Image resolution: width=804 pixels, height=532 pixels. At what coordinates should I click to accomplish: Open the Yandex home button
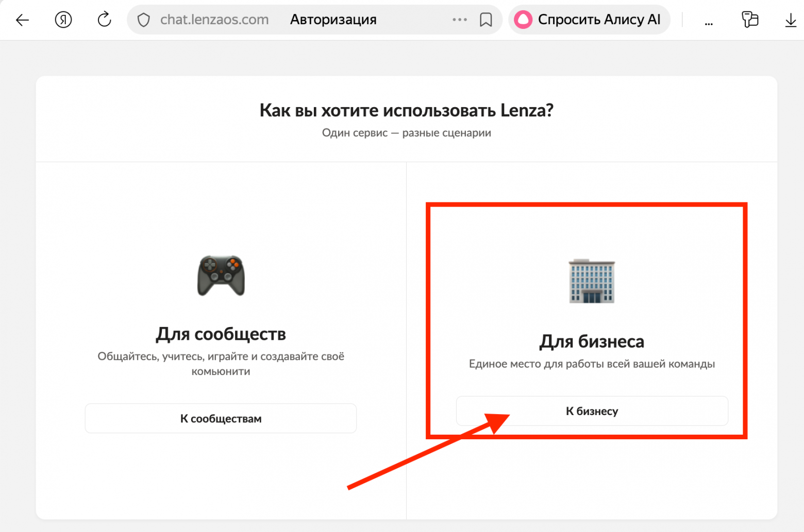63,20
